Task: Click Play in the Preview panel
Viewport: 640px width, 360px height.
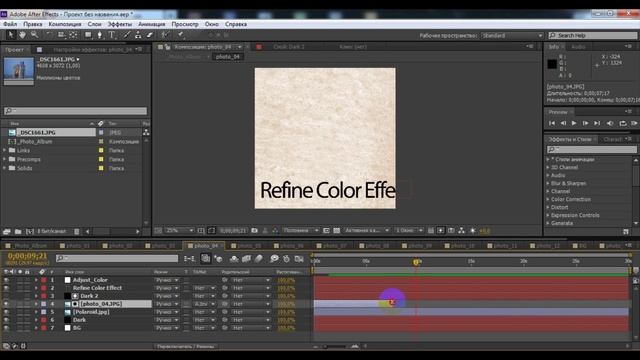Action: tap(574, 123)
